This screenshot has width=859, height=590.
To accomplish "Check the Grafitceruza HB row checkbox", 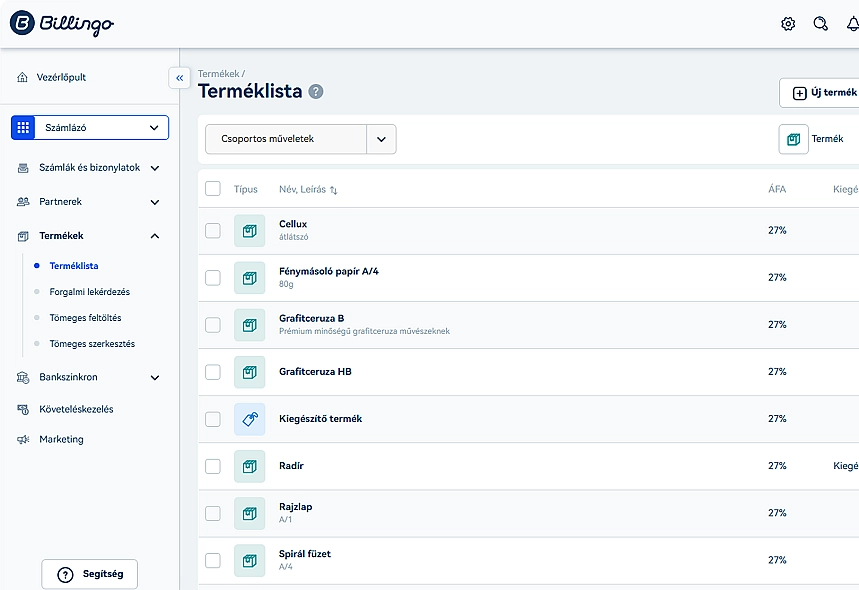I will coord(213,372).
